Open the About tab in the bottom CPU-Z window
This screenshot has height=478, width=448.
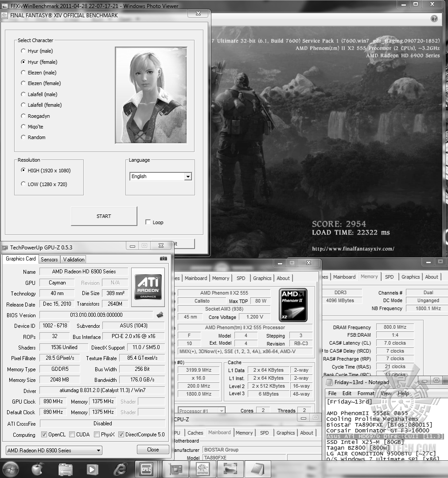click(307, 432)
